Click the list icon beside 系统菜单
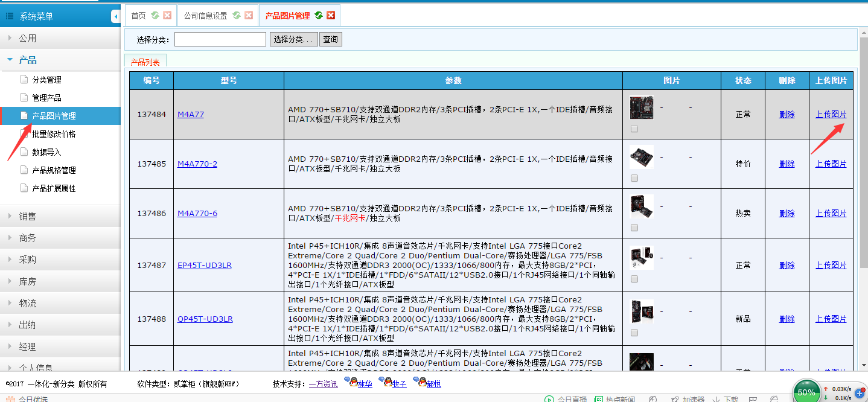 click(x=10, y=16)
